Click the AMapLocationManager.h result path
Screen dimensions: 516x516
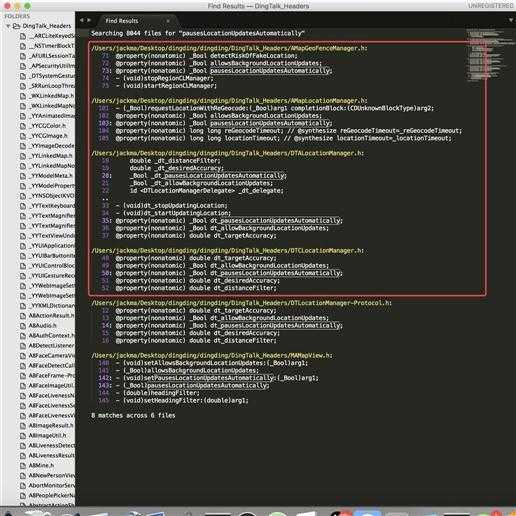pos(229,101)
